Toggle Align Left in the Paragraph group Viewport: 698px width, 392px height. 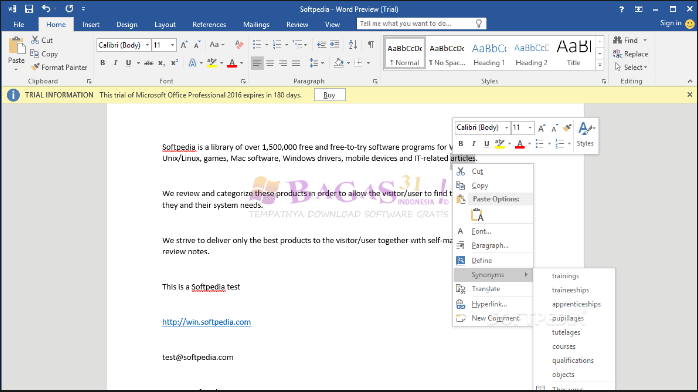coord(257,63)
